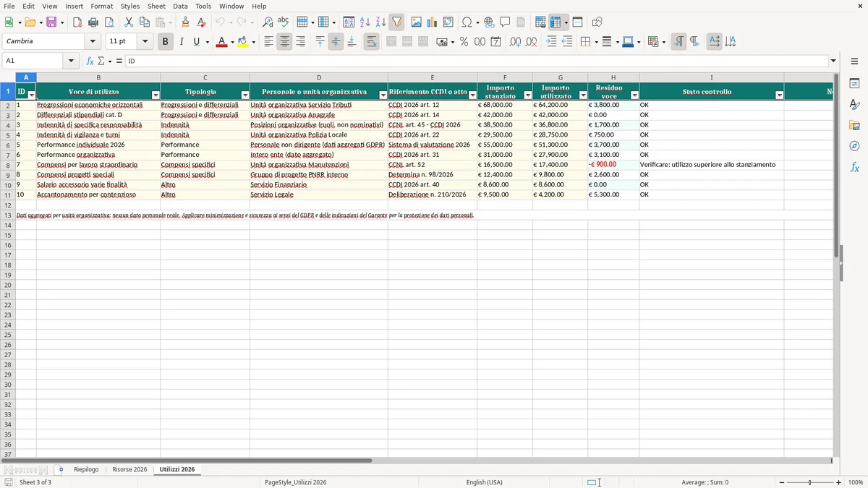The width and height of the screenshot is (868, 488).
Task: Click the Copy icon
Action: (145, 22)
